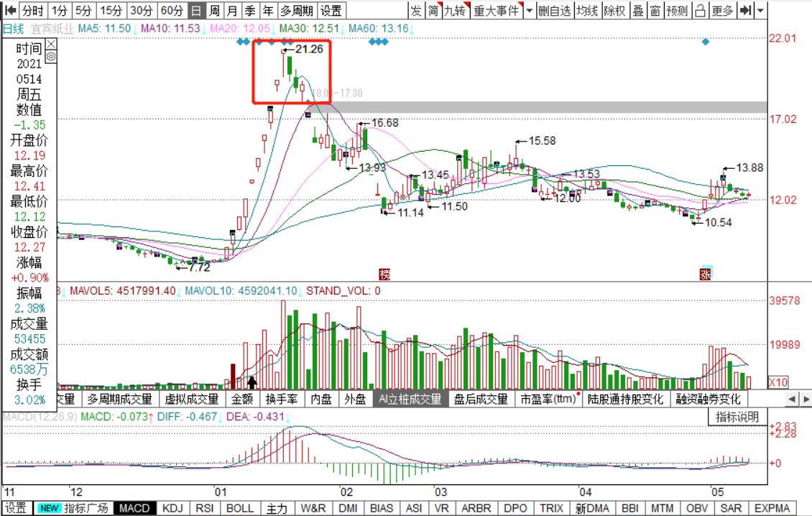Select the W&R indicator tab
Screen dimensions: 812x516
coord(313,507)
